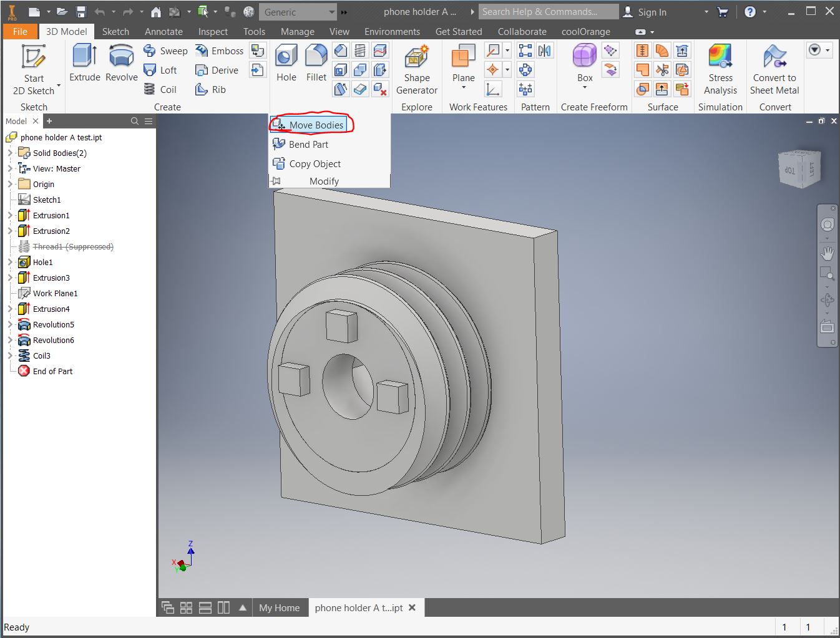
Task: Open the Box dropdown arrow
Action: tap(585, 87)
